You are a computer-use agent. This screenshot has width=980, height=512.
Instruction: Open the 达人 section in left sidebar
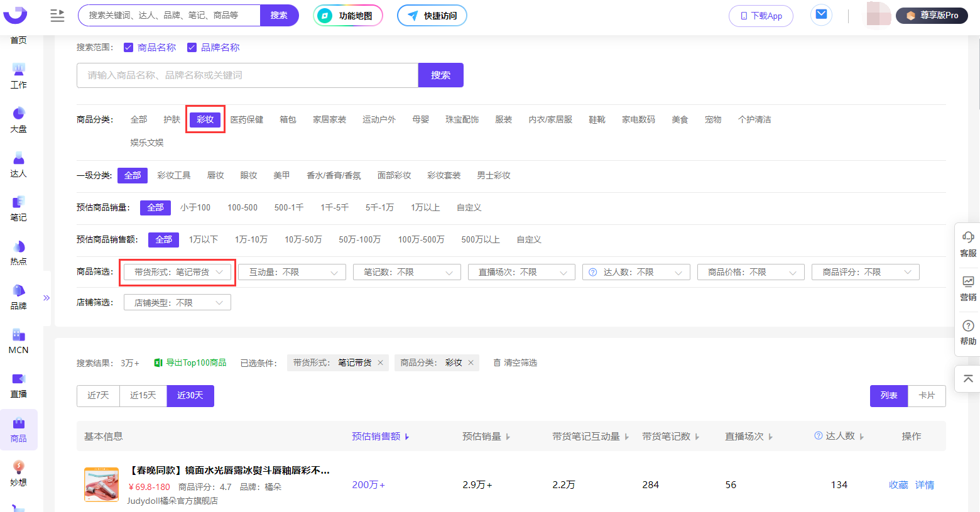18,165
